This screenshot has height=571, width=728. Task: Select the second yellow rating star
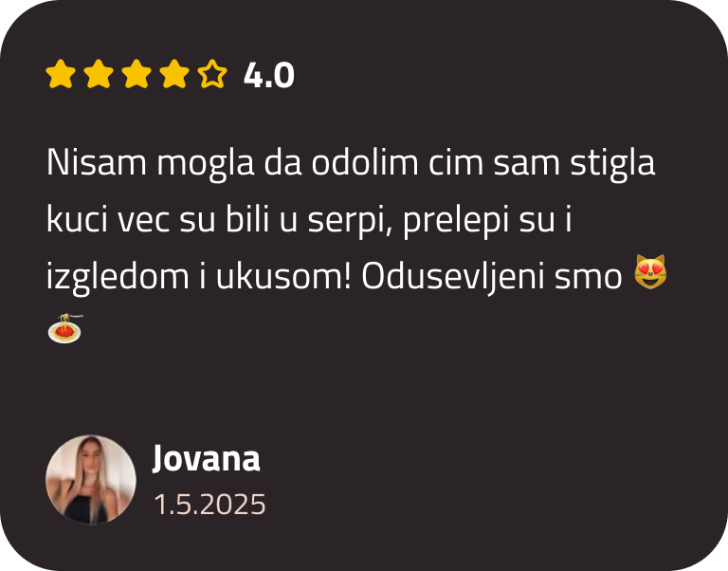click(99, 74)
